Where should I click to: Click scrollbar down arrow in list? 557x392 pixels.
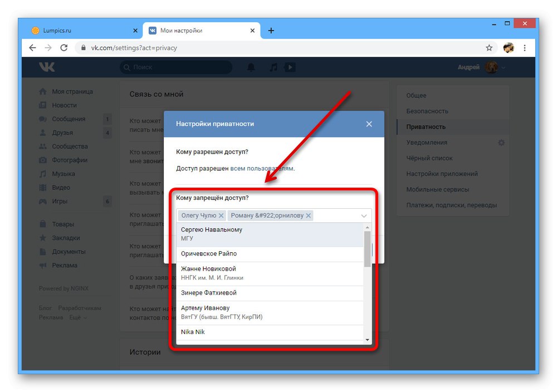pyautogui.click(x=367, y=340)
